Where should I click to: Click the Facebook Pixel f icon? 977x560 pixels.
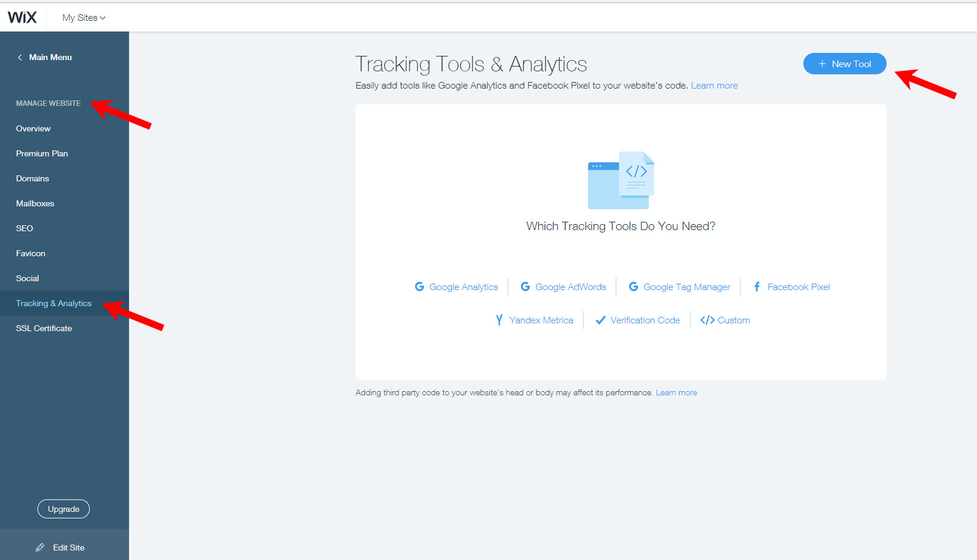(x=757, y=287)
